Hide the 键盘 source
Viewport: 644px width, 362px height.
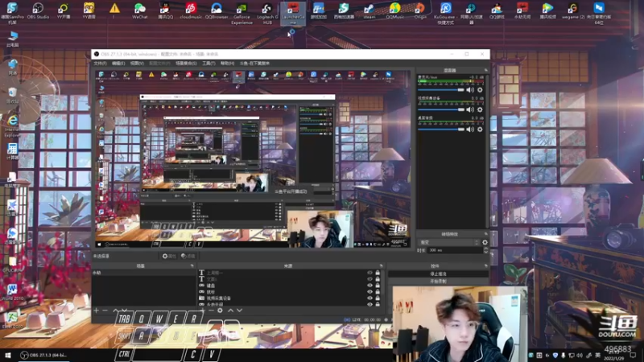pos(369,286)
